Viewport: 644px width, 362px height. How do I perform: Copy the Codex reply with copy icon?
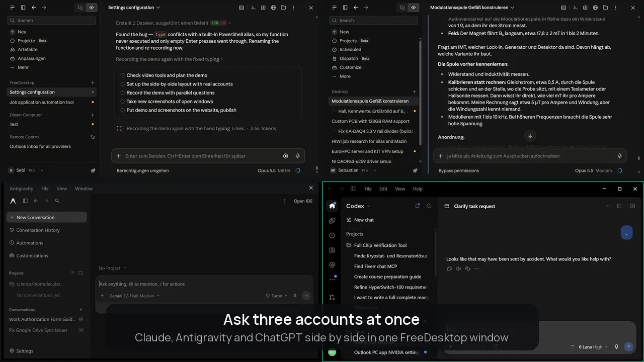point(449,268)
